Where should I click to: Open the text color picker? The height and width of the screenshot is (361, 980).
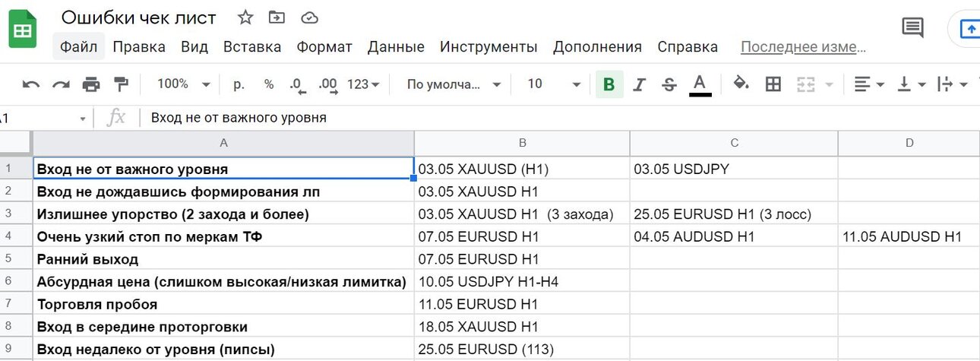pyautogui.click(x=700, y=84)
